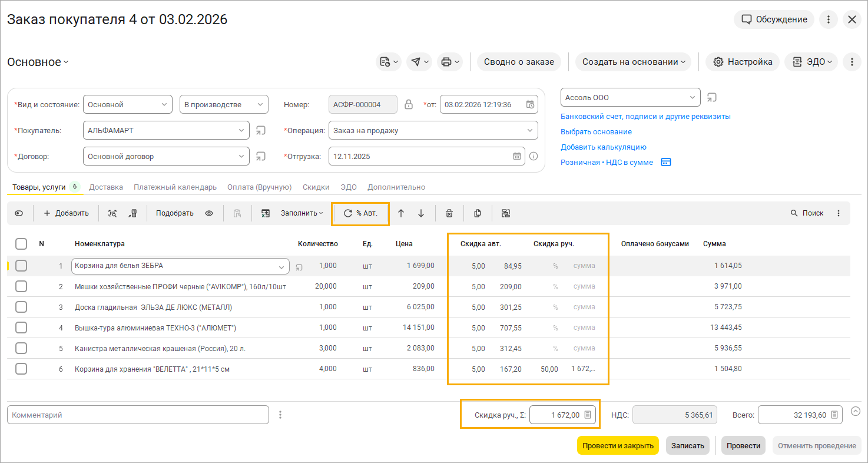Toggle the select-all header checkbox
The width and height of the screenshot is (868, 463).
click(x=21, y=244)
